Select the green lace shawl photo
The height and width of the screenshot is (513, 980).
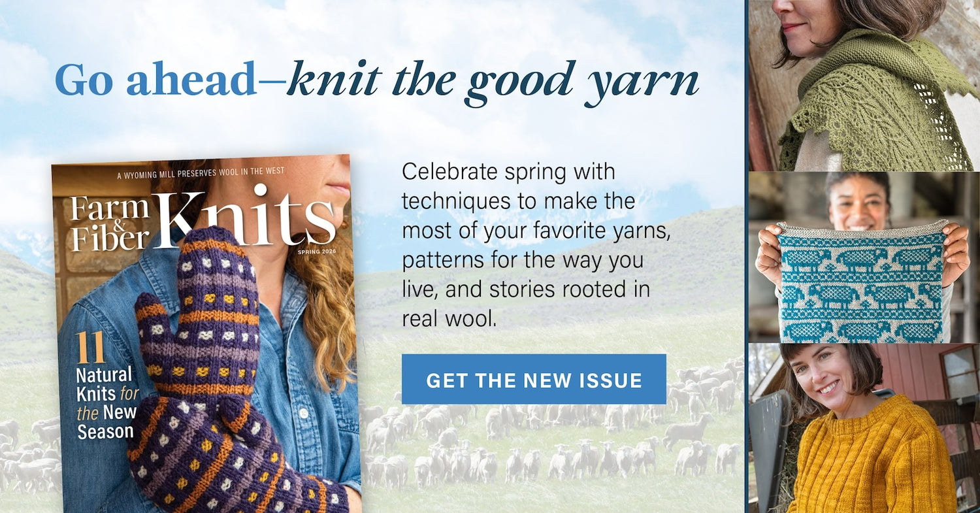point(864,85)
